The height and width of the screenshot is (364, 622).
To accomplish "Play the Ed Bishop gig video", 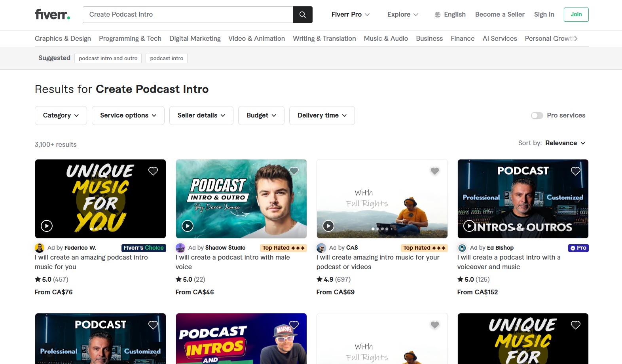I will click(469, 226).
